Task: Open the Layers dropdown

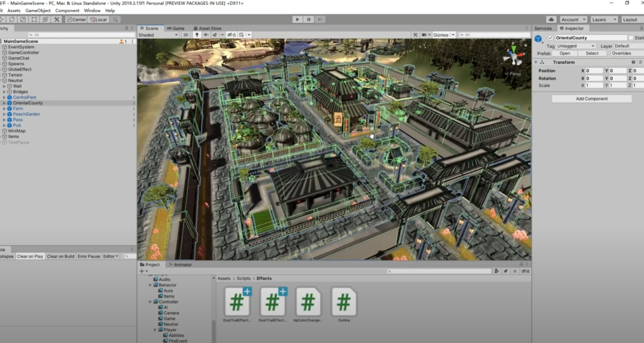Action: pyautogui.click(x=603, y=19)
